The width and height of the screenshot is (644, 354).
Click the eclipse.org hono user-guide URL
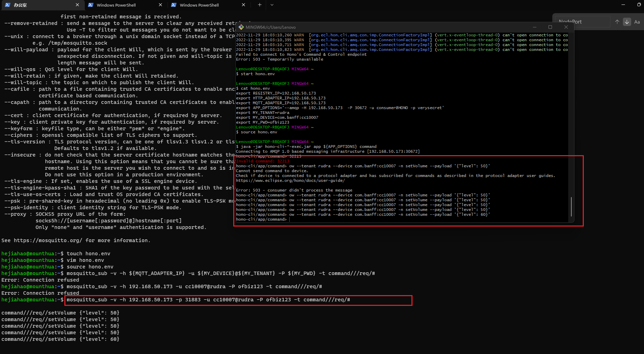(290, 180)
